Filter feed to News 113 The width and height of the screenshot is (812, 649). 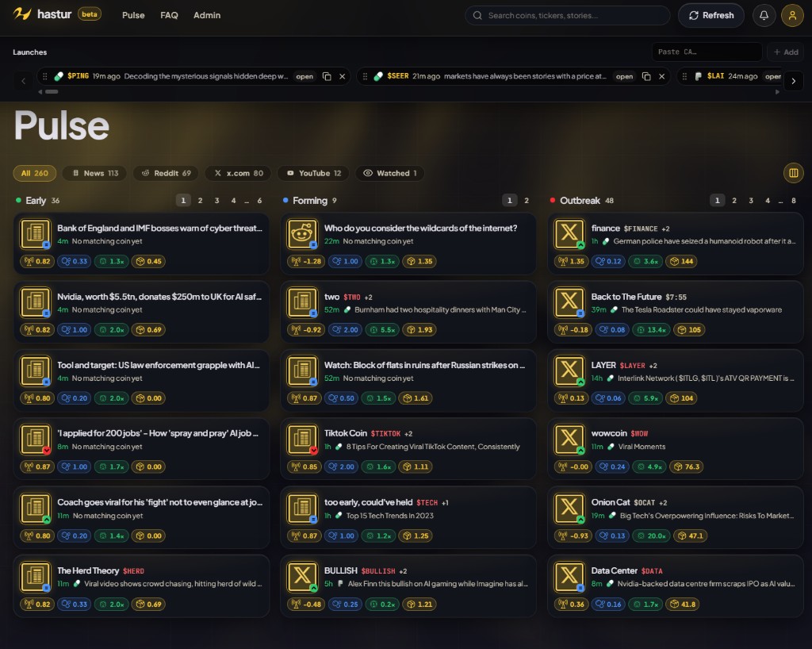[x=95, y=173]
